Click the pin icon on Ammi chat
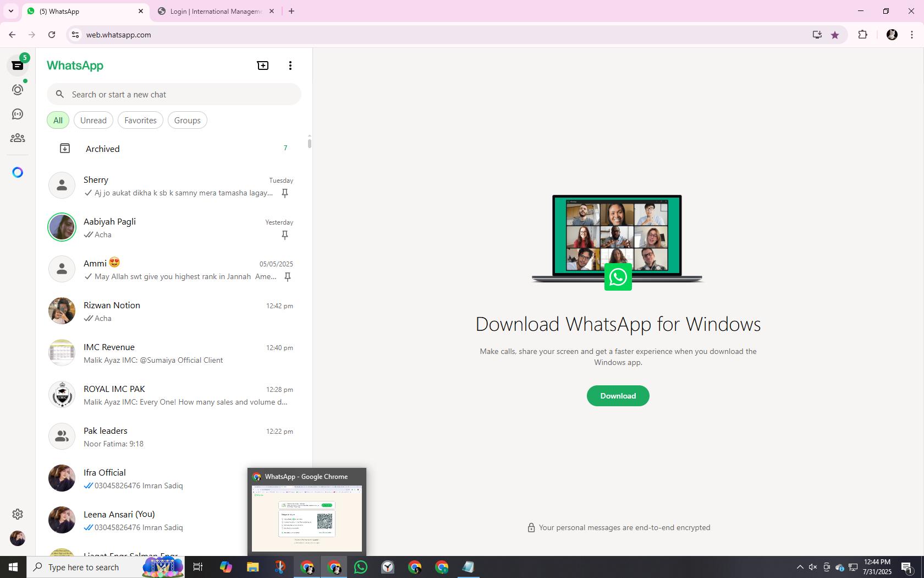 click(288, 277)
